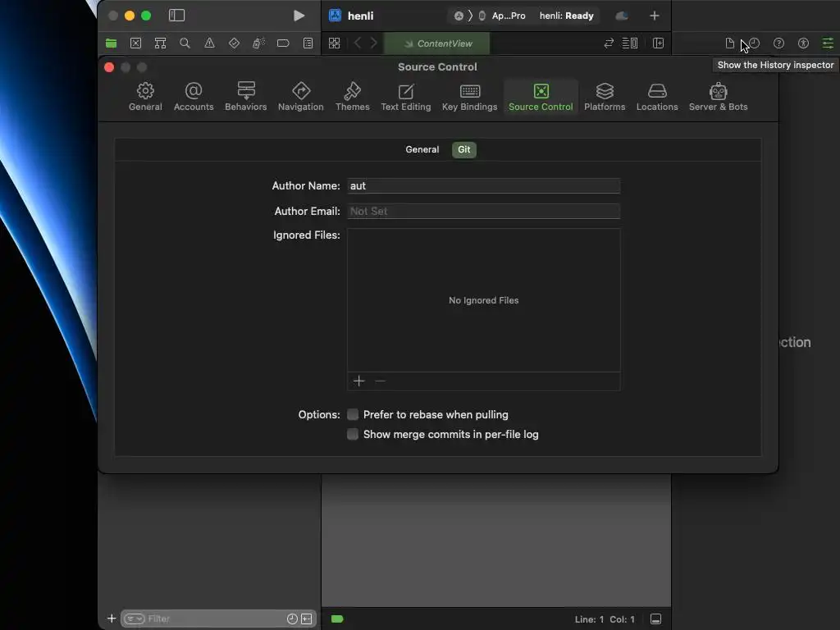Show only recent files clock filter

(292, 619)
